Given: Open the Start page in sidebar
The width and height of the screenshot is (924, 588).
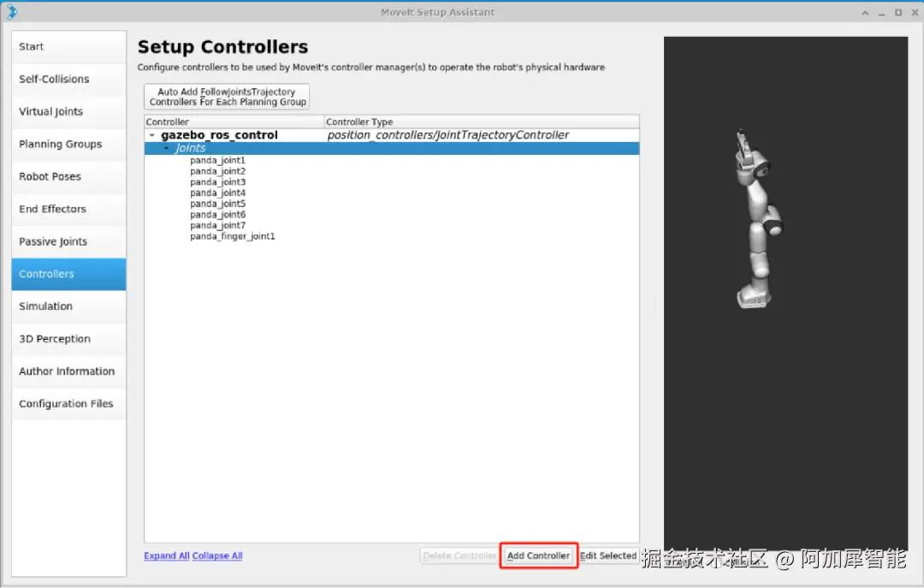Looking at the screenshot, I should (x=68, y=46).
